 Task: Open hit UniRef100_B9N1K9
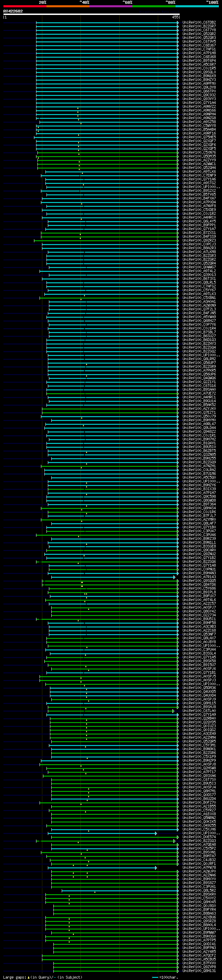pyautogui.click(x=199, y=76)
